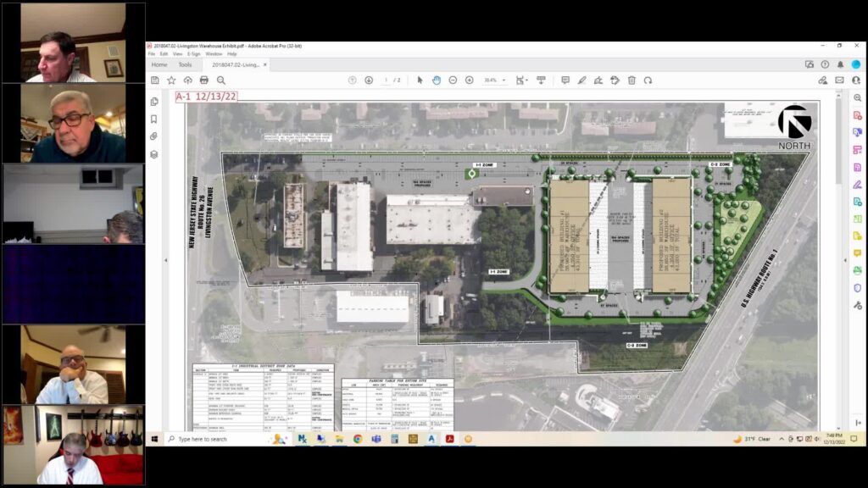
Task: Select the Highlight text pen tool
Action: (582, 80)
